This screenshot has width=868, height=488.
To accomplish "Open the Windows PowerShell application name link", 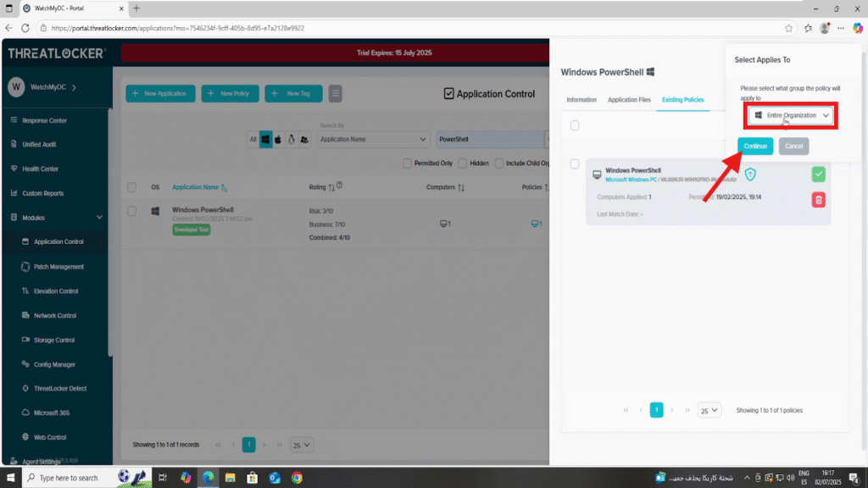I will tap(203, 210).
